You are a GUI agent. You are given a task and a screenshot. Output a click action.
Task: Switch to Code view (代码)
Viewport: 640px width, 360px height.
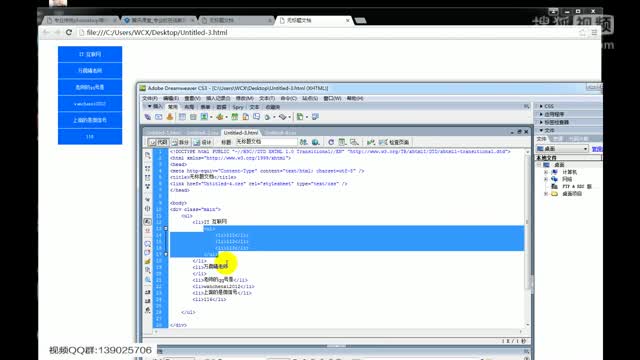(x=158, y=142)
